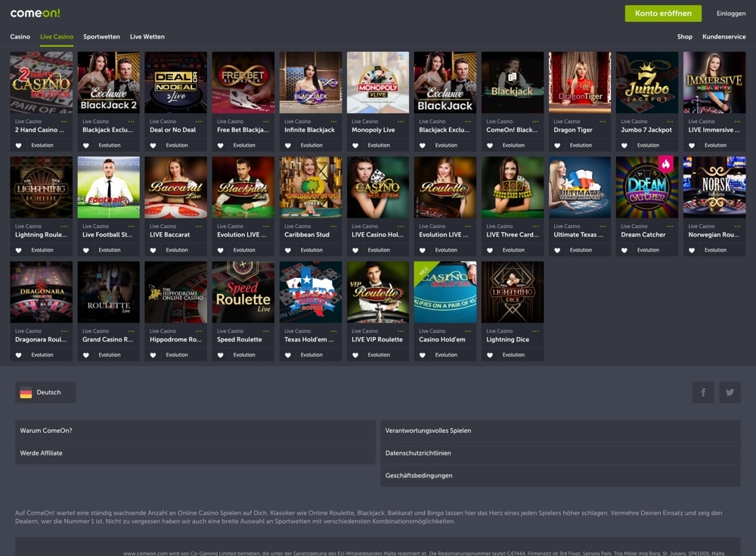Select the Live Casino tab
This screenshot has width=756, height=556.
(x=57, y=36)
